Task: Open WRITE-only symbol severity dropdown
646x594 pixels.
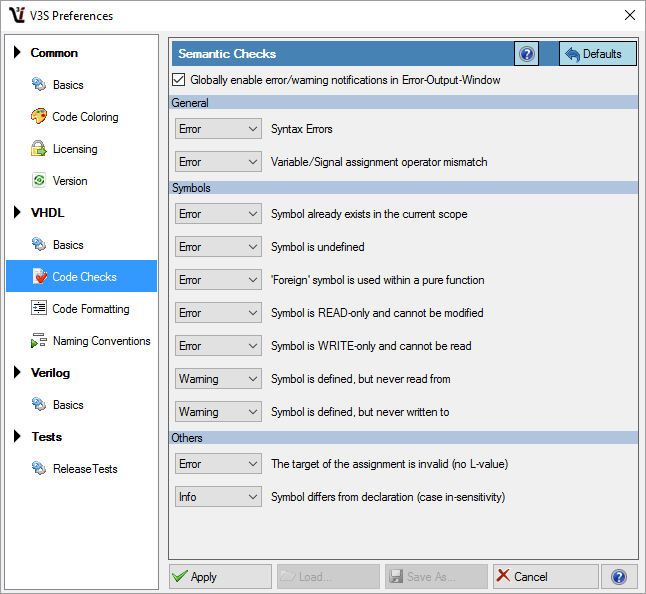Action: tap(218, 346)
